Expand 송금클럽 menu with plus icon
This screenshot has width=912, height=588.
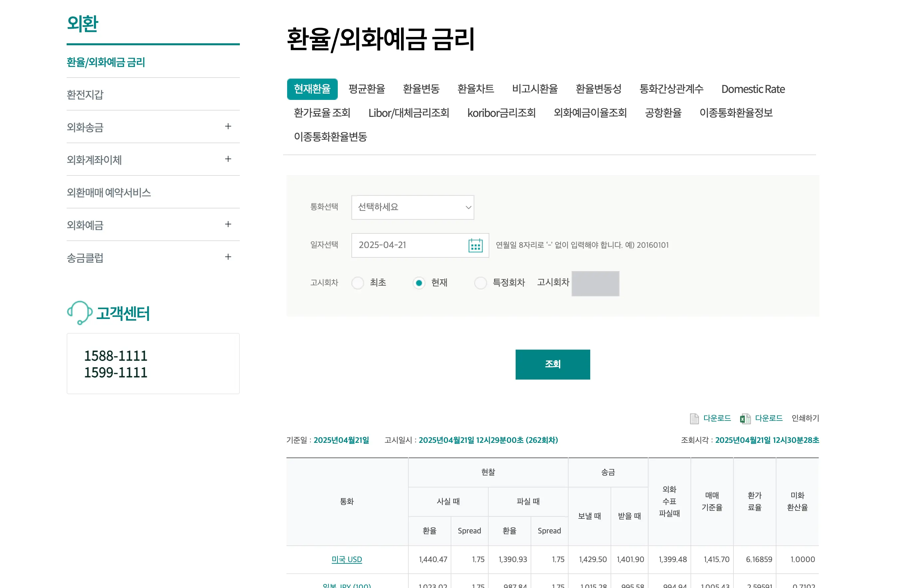pos(228,257)
